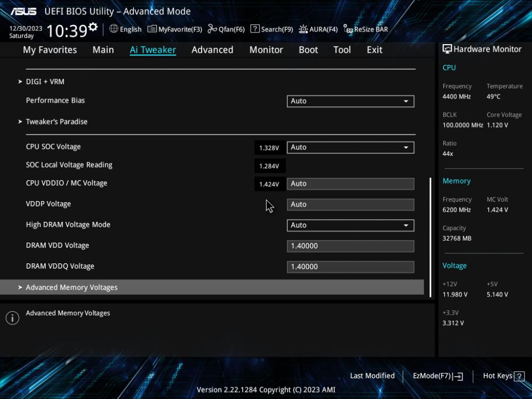
Task: Click the +3.3V 3.312 V reading
Action: tap(453, 323)
